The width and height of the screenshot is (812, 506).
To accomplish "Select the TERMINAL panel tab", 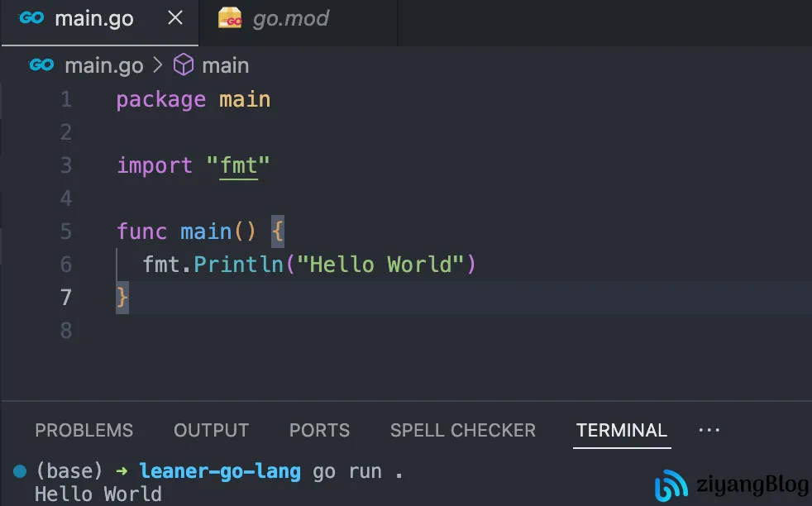I will (621, 431).
